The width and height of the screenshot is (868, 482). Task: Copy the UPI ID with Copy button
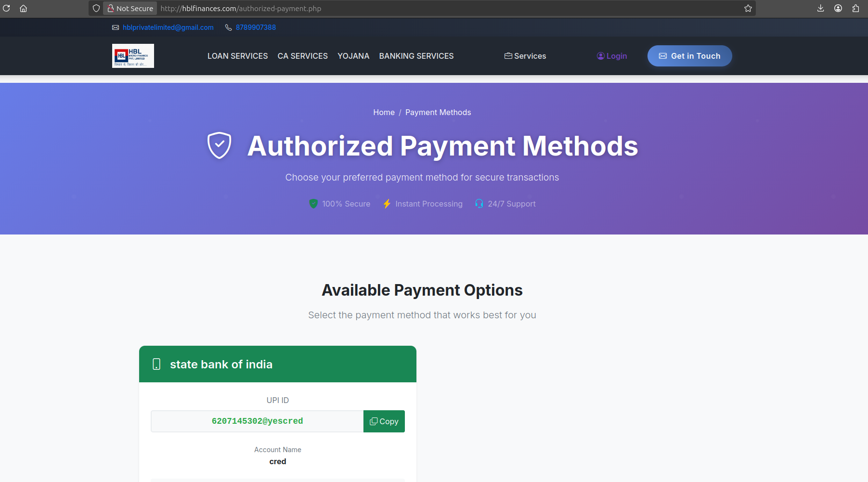click(384, 421)
